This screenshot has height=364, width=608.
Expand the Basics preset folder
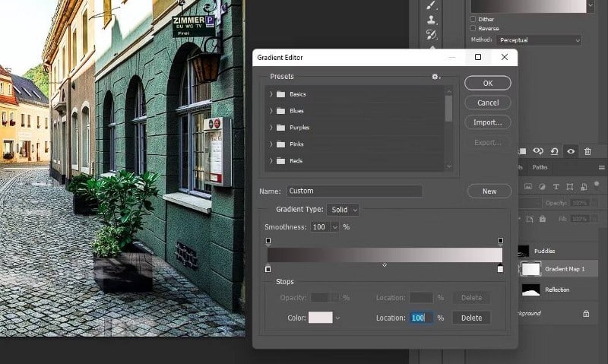[271, 94]
